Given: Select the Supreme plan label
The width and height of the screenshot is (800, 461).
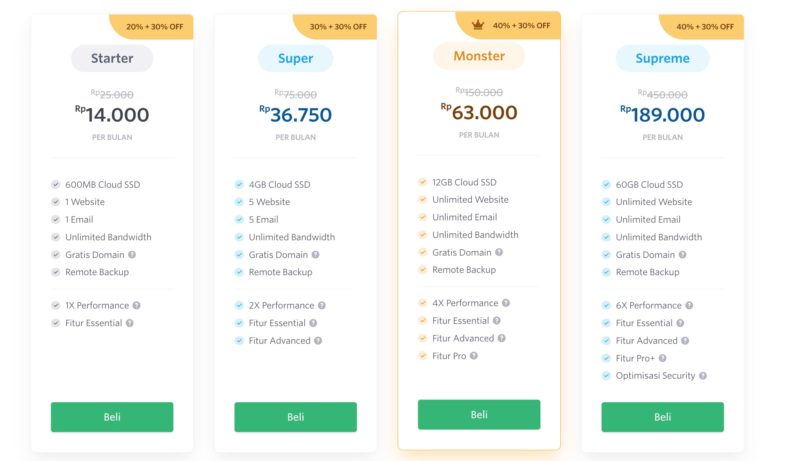Looking at the screenshot, I should pos(662,59).
